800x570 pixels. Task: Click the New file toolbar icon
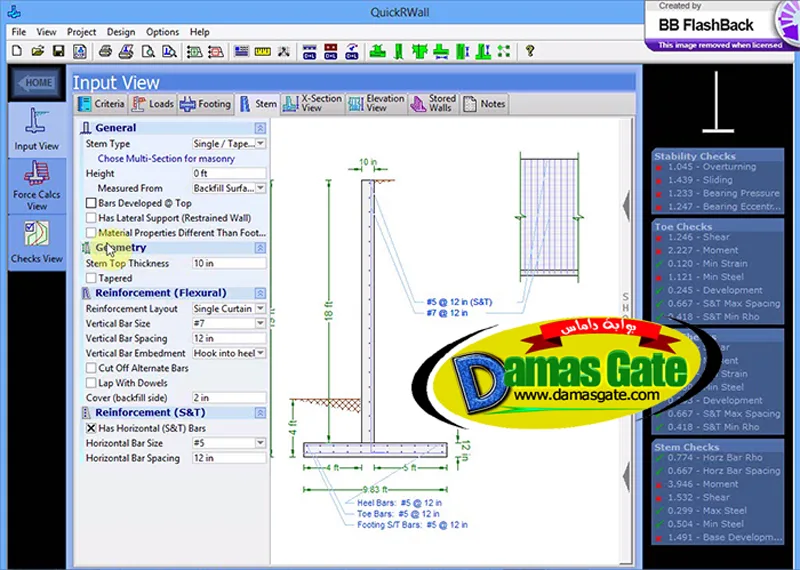17,51
